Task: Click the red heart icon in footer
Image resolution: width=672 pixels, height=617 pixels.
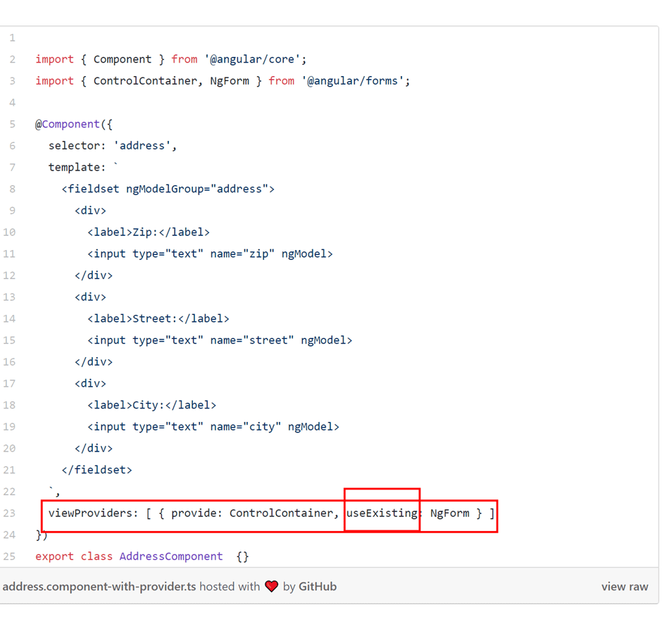Action: click(x=271, y=586)
